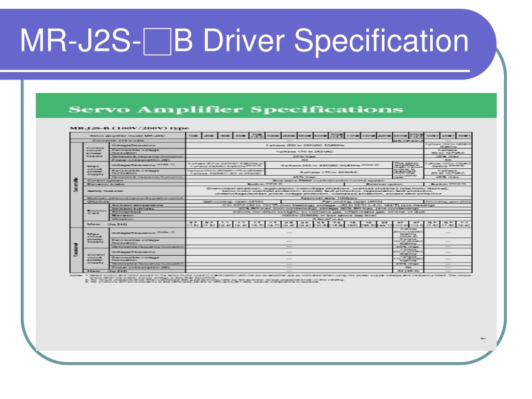This screenshot has height=399, width=532.
Task: Select the "Approximately 10Mpps" table cell
Action: (x=328, y=198)
